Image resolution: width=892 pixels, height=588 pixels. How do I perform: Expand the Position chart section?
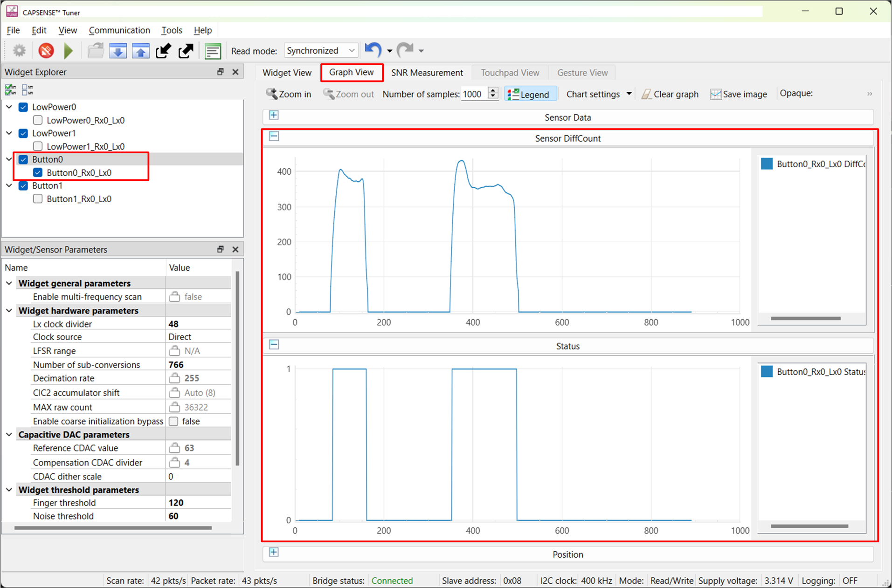pyautogui.click(x=274, y=552)
